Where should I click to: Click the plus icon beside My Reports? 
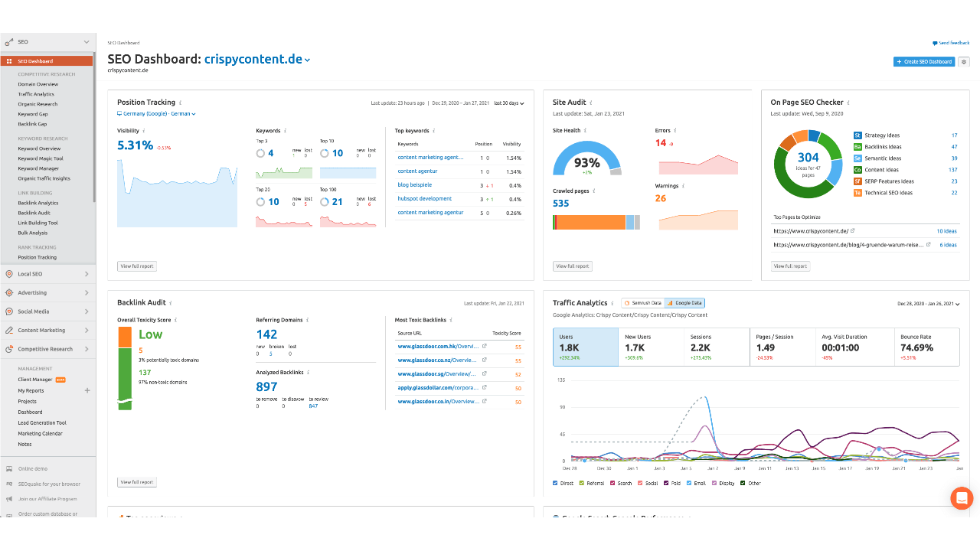click(87, 390)
